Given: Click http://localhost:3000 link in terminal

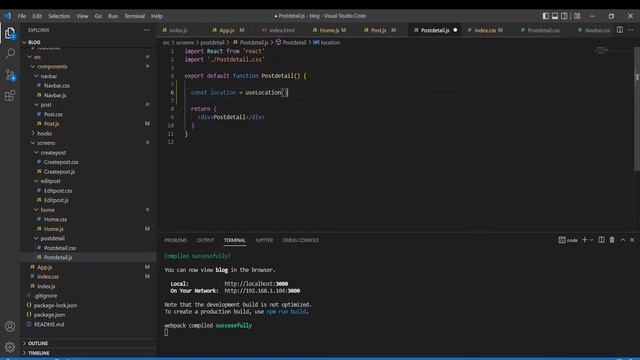Looking at the screenshot, I should [256, 284].
